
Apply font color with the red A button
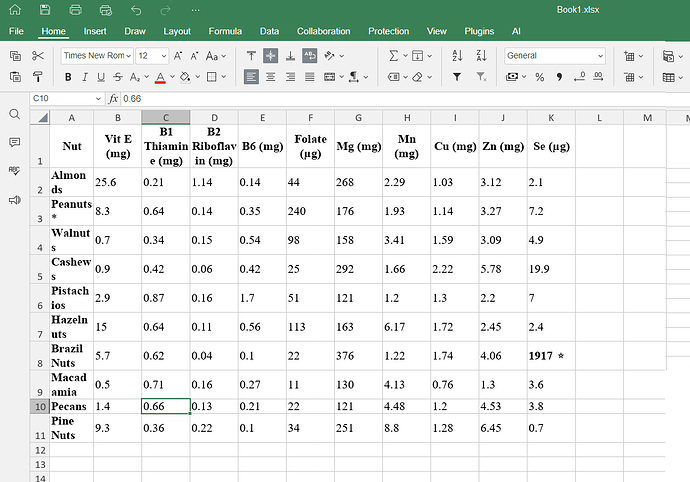pyautogui.click(x=161, y=77)
